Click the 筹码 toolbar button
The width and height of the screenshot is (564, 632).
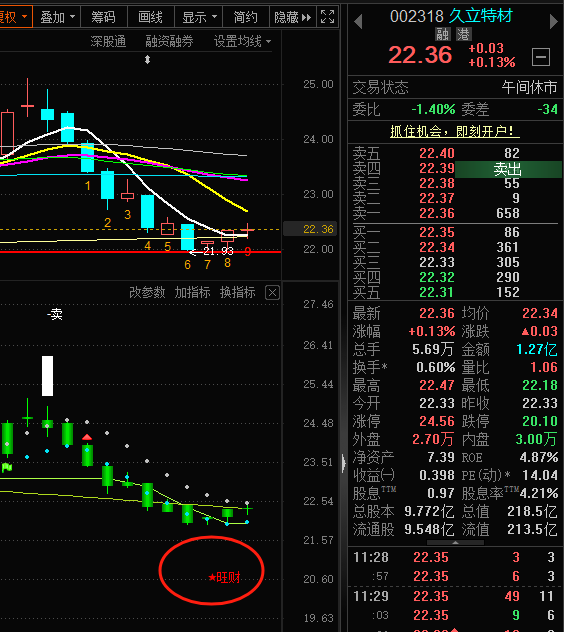tap(104, 17)
